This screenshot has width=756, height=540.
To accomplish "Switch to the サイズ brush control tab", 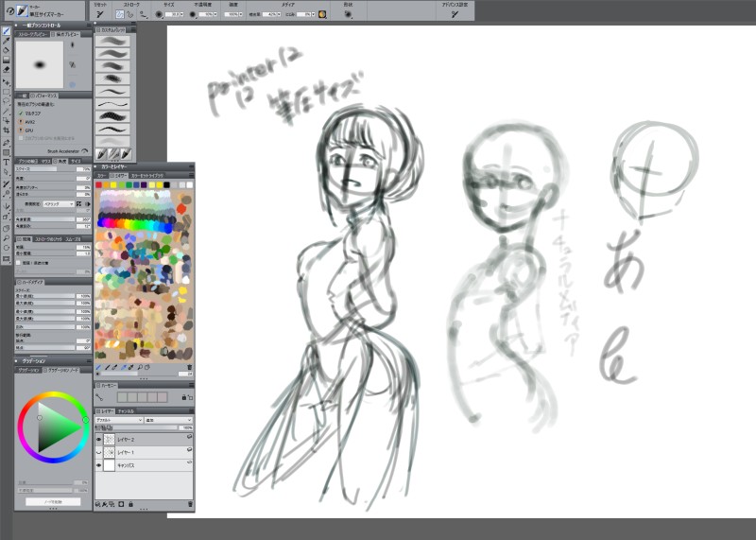I will [x=76, y=161].
